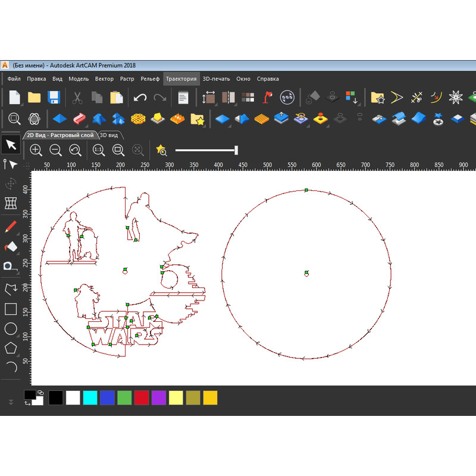
Task: Open the Вектор menu
Action: pos(105,79)
